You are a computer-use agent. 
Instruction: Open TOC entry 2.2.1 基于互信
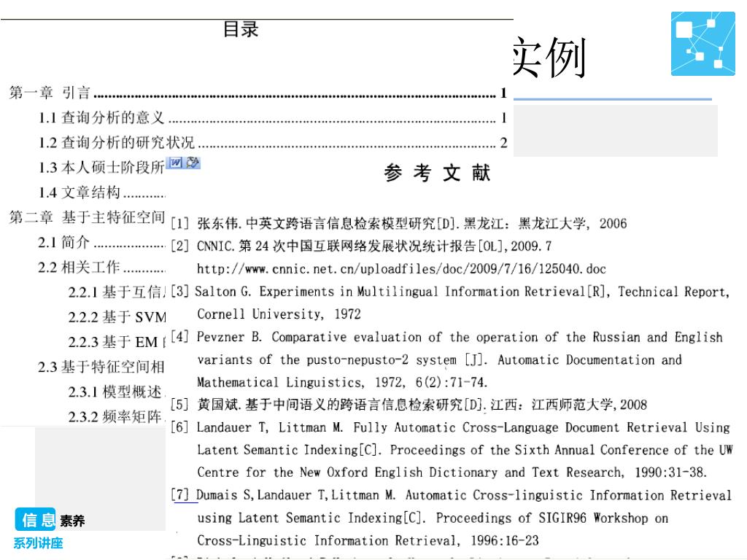pyautogui.click(x=117, y=292)
